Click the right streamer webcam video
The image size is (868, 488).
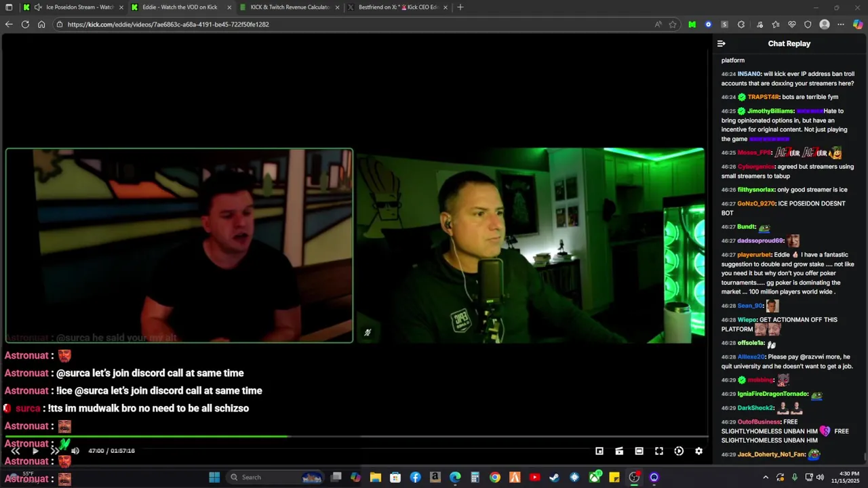pos(530,245)
